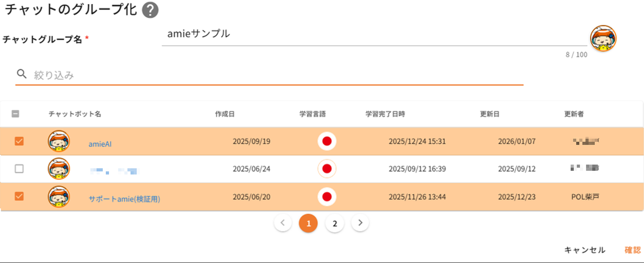Click the Japan flag in サポートamie row
This screenshot has height=263, width=644.
coord(327,197)
